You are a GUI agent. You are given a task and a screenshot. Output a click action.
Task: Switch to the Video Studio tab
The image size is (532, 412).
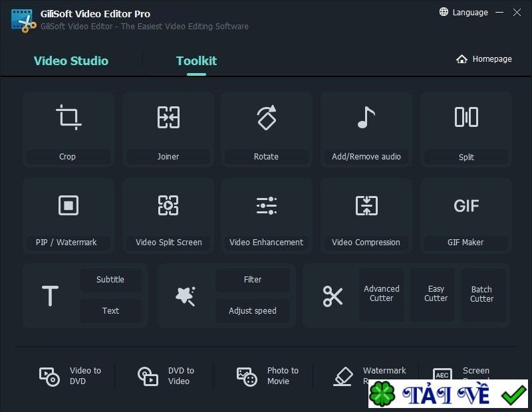(x=71, y=60)
